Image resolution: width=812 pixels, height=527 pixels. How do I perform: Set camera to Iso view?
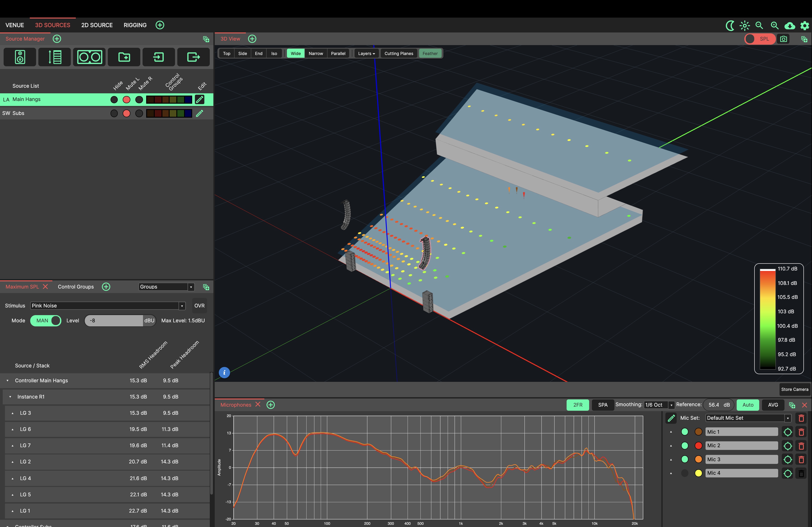tap(274, 53)
